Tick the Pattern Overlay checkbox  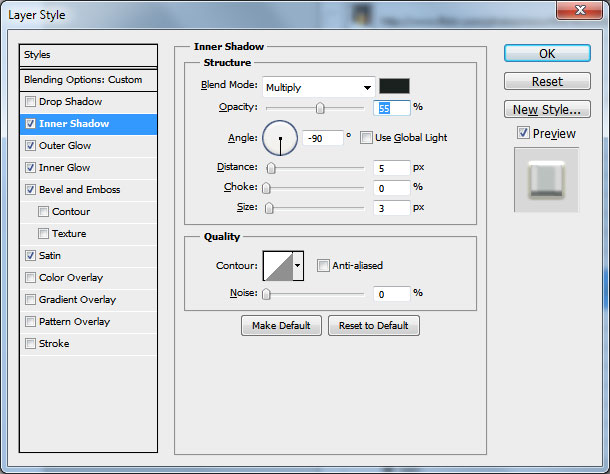[30, 321]
